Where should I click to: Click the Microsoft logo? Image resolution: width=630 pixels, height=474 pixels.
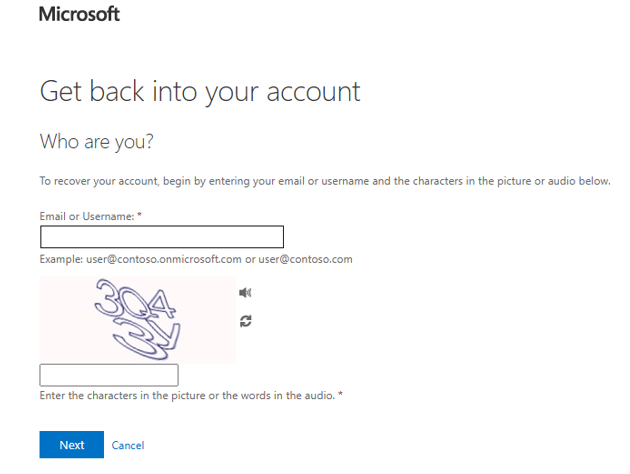(x=79, y=14)
